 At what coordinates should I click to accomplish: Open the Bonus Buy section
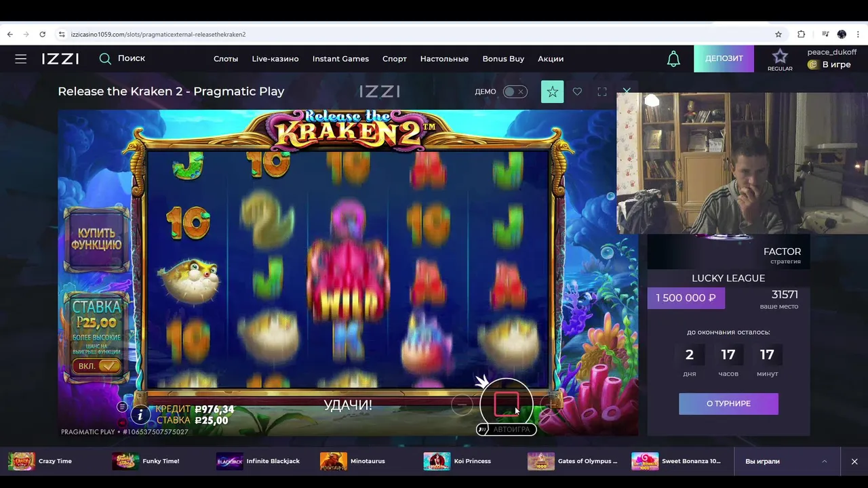503,59
